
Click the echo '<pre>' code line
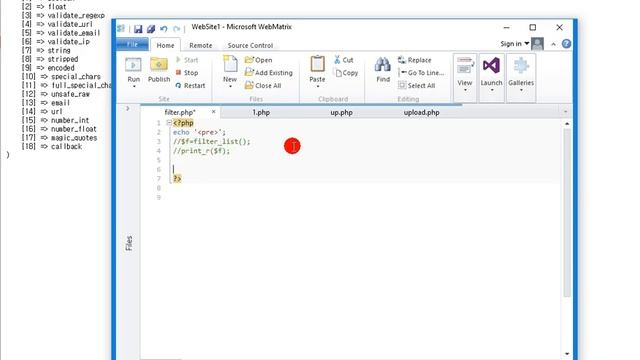click(199, 132)
